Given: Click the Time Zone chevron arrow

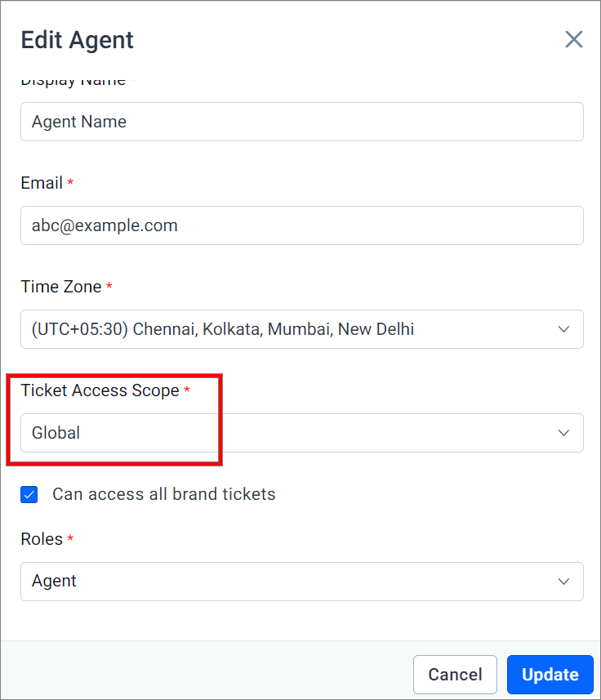Looking at the screenshot, I should [563, 329].
